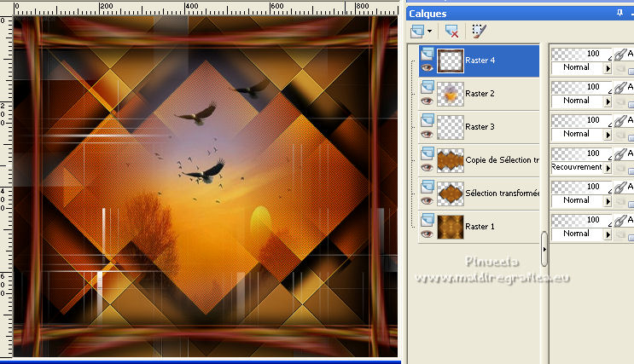This screenshot has width=634, height=364.
Task: Hide the Copie de Sélection layer
Action: (x=427, y=167)
